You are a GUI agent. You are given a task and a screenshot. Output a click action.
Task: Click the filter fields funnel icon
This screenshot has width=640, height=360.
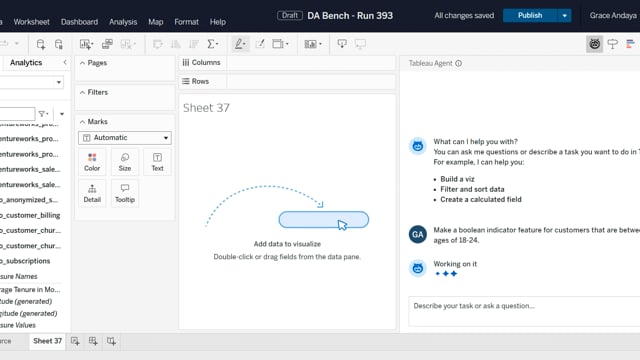[x=43, y=114]
